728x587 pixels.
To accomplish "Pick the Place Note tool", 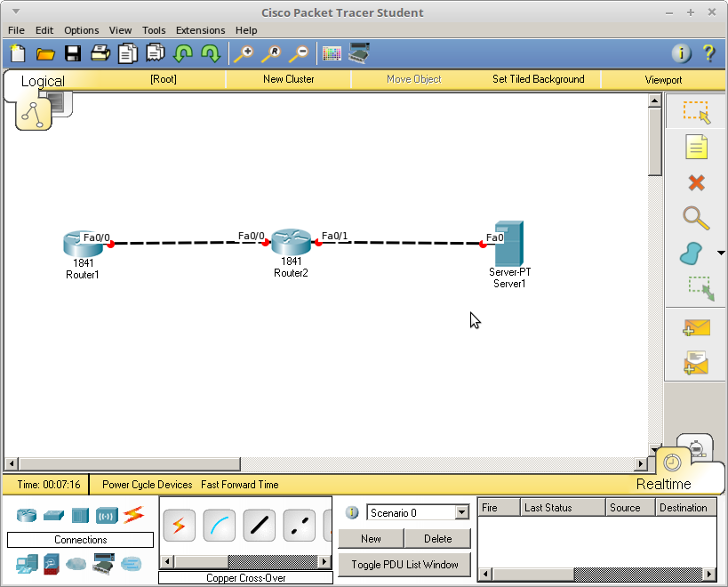I will click(696, 148).
